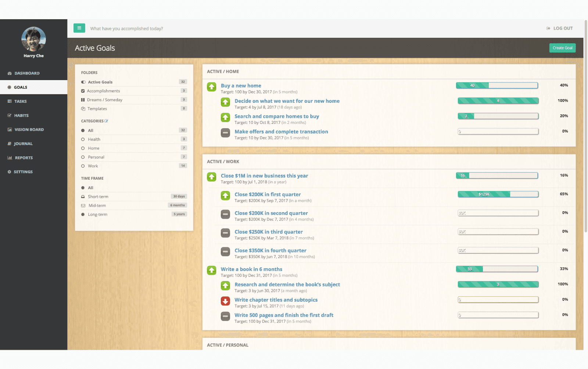Click the gray status icon beside 'Make offers and complete transaction'

pyautogui.click(x=225, y=133)
